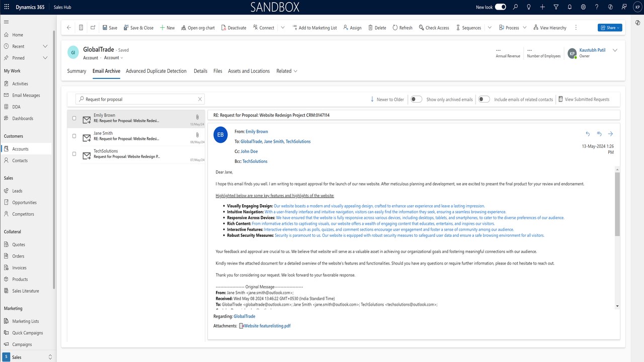Viewport: 644px width, 362px height.
Task: Switch to the Summary tab
Action: (76, 71)
